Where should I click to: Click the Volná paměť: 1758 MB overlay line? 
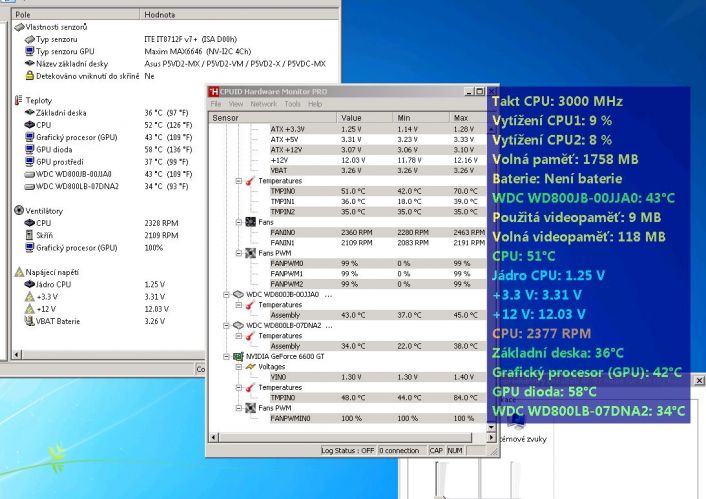(x=565, y=159)
